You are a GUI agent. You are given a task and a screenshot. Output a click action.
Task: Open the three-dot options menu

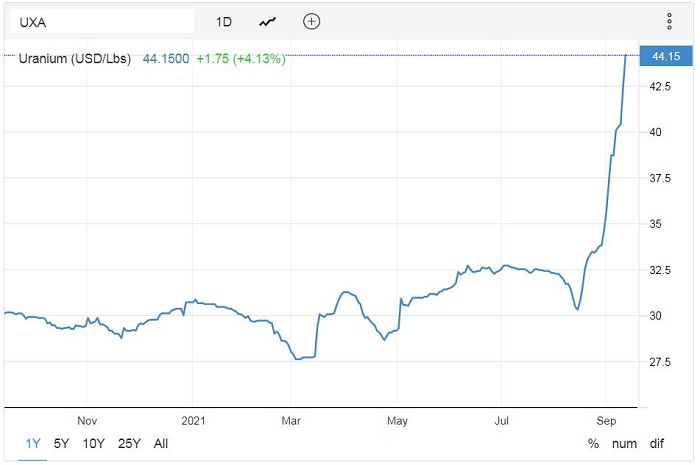[x=669, y=21]
